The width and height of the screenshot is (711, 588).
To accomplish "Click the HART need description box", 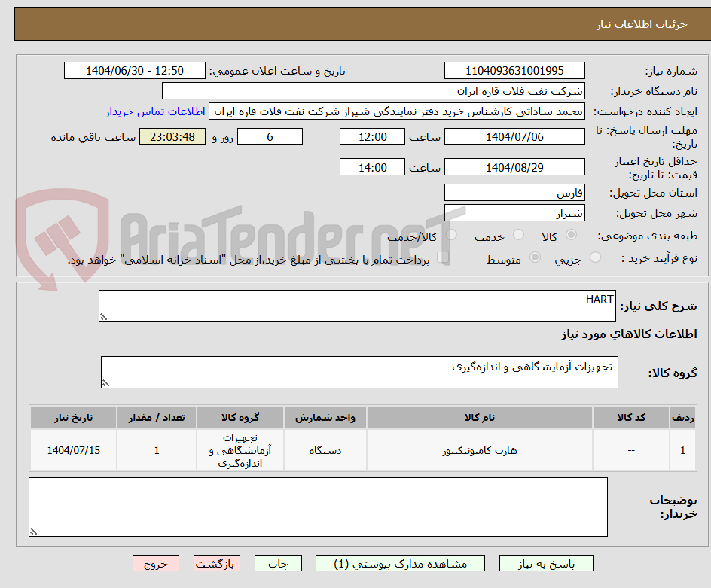I will coord(358,304).
